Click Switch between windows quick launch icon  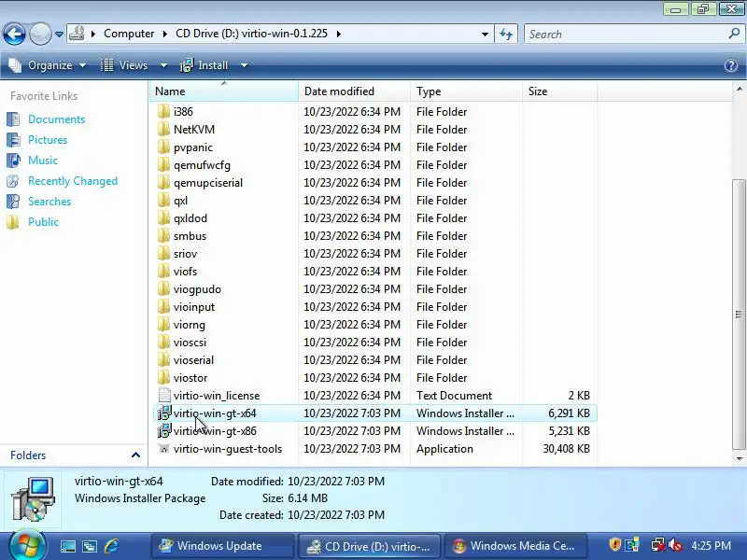click(90, 546)
